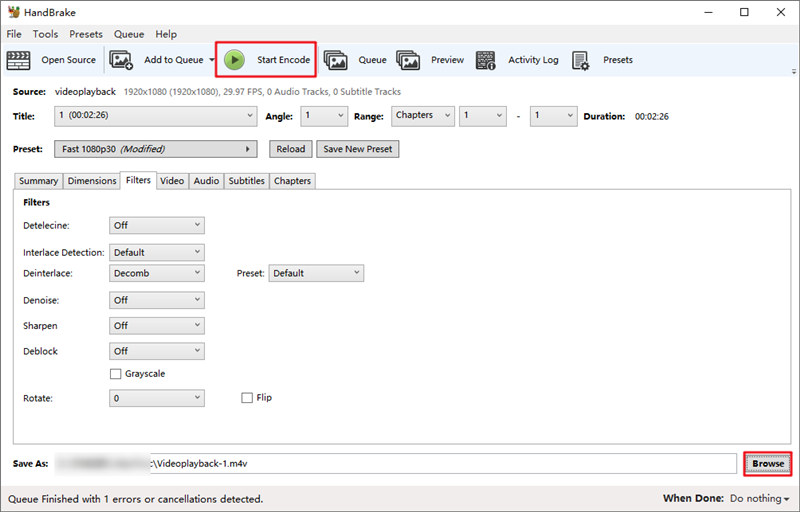This screenshot has height=512, width=800.
Task: Click the source name videoplayback
Action: pyautogui.click(x=85, y=92)
